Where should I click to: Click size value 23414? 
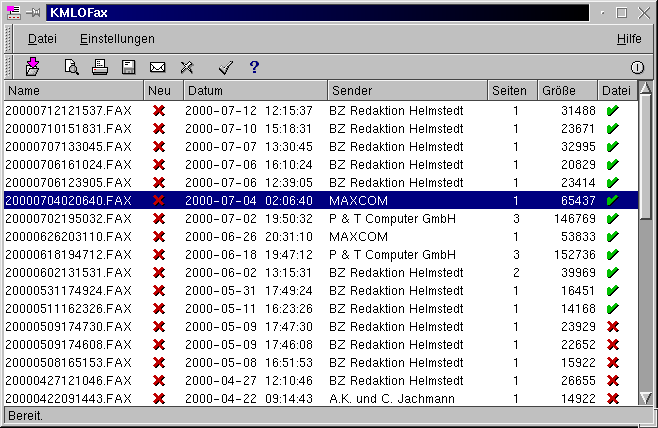pos(578,183)
